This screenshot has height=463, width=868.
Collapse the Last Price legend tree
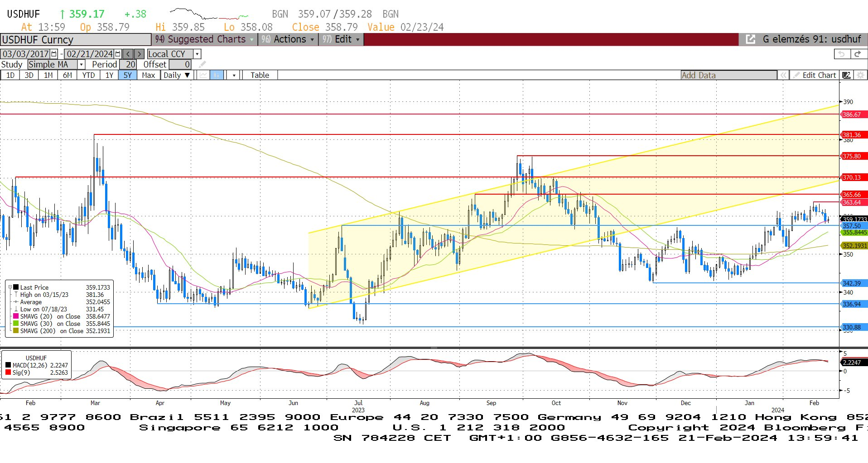pos(10,287)
